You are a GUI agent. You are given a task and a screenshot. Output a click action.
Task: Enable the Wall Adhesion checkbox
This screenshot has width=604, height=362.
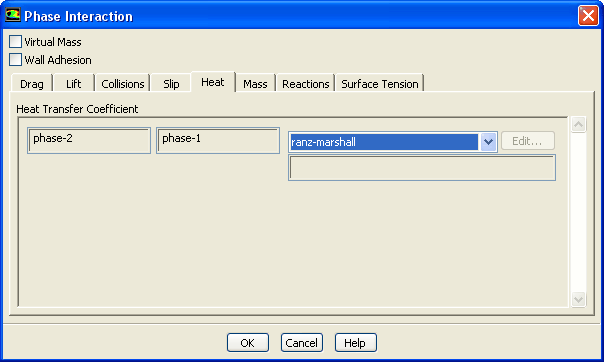tap(15, 60)
